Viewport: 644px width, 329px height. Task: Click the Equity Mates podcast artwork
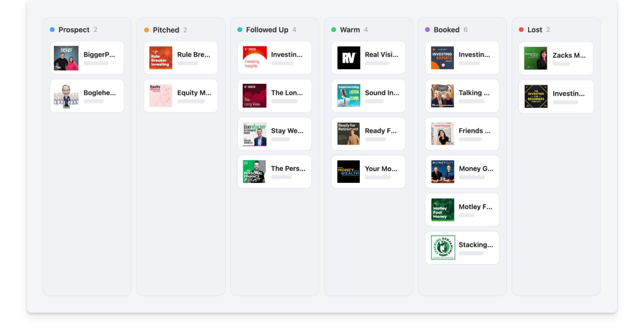point(160,96)
